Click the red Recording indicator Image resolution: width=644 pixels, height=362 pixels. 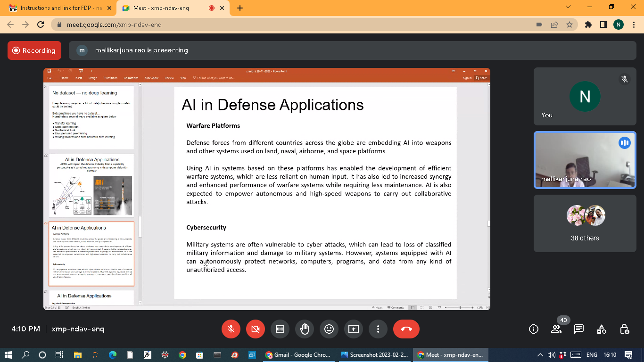click(34, 50)
